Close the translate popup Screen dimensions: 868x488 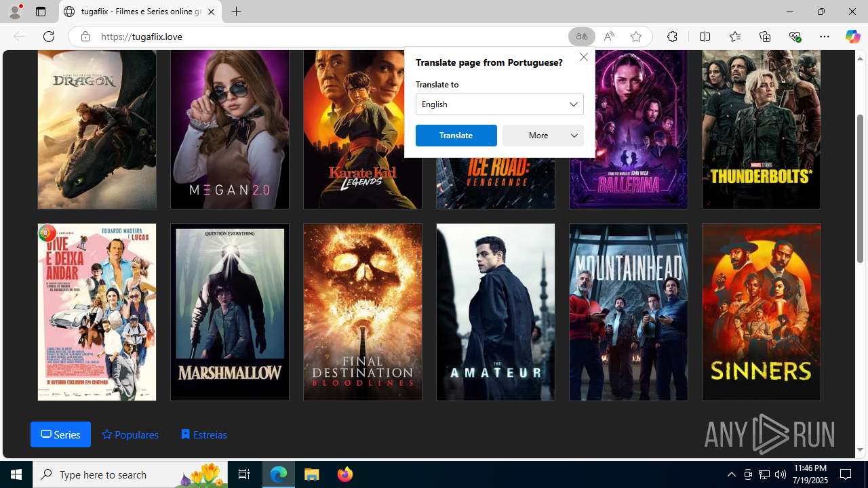583,57
